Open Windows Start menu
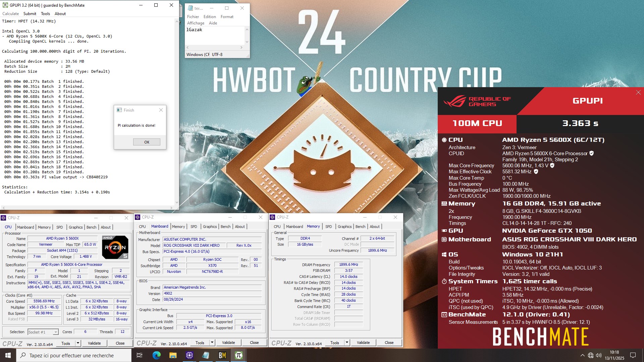 click(8, 355)
